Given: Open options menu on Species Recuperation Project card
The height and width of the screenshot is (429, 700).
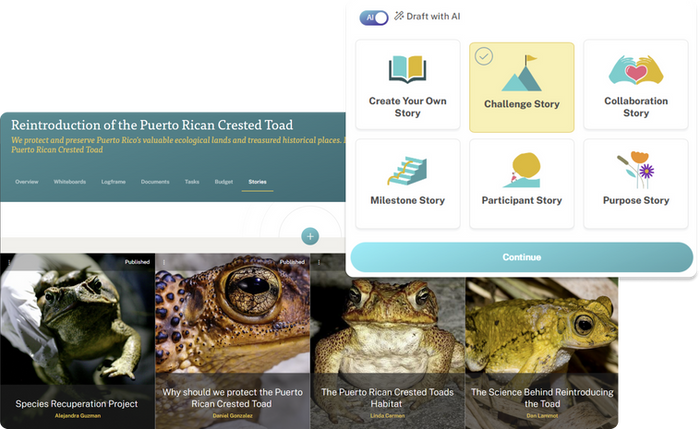Looking at the screenshot, I should (x=9, y=262).
